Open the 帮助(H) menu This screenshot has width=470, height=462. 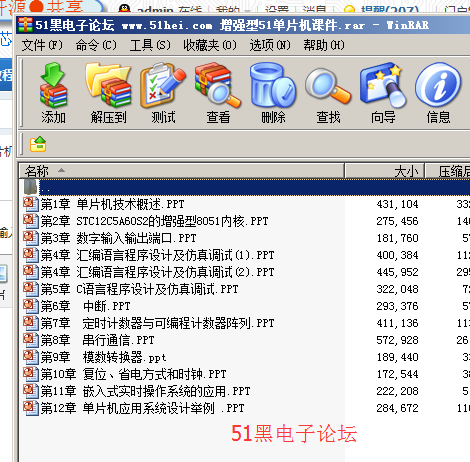324,45
